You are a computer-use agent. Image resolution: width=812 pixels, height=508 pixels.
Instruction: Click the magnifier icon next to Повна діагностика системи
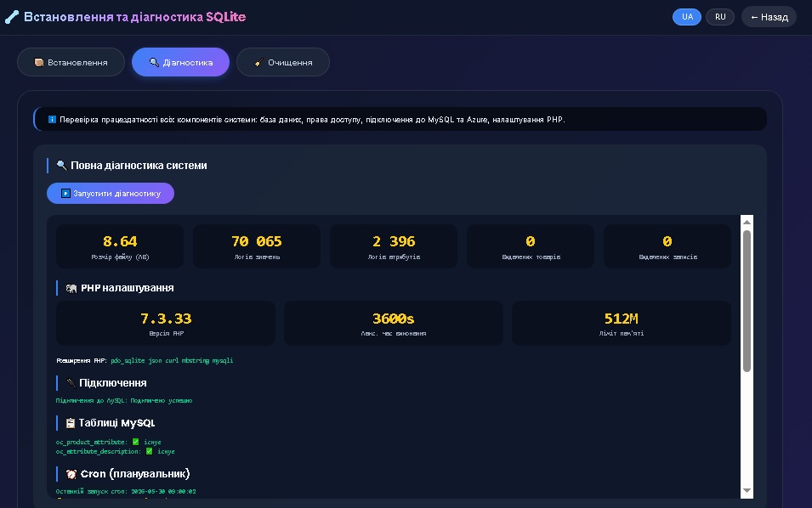pyautogui.click(x=61, y=165)
